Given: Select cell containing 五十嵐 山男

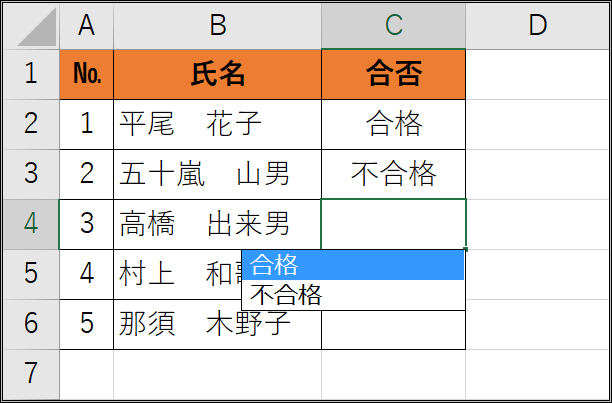Looking at the screenshot, I should (217, 174).
